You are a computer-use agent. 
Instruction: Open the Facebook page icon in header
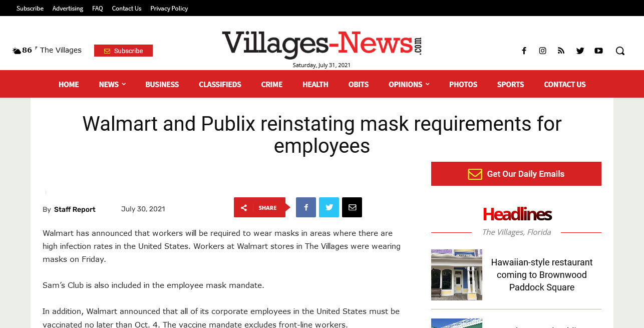pyautogui.click(x=524, y=51)
